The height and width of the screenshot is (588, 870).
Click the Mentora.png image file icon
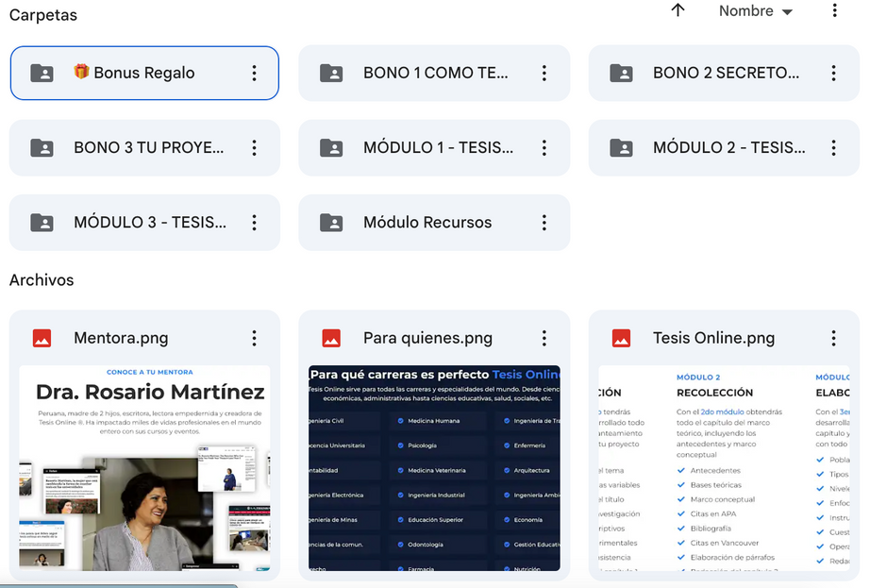point(42,338)
